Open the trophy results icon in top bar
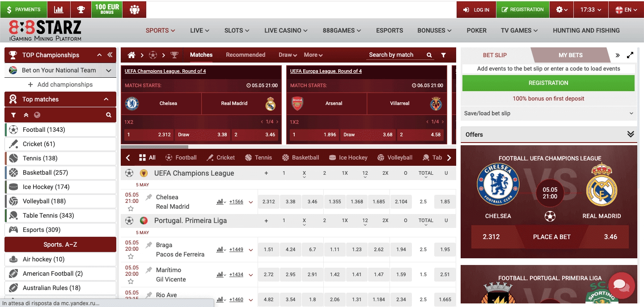The width and height of the screenshot is (644, 307). coord(81,9)
